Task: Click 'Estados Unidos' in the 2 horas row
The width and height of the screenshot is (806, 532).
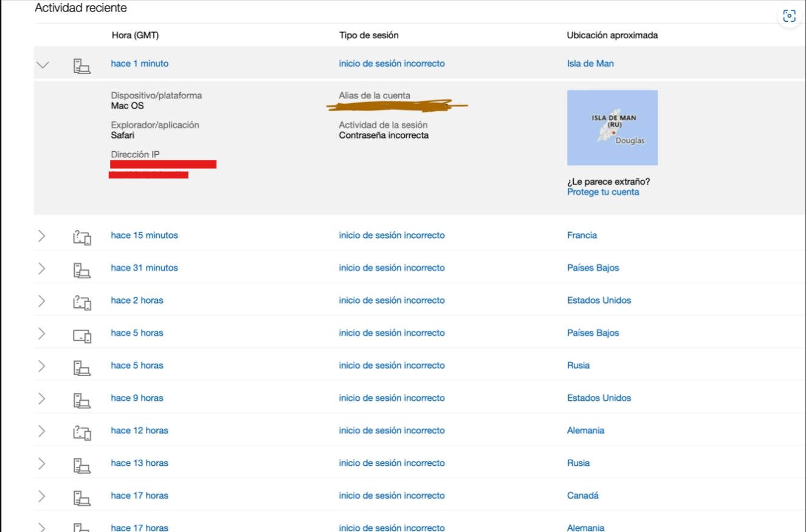Action: click(x=599, y=301)
